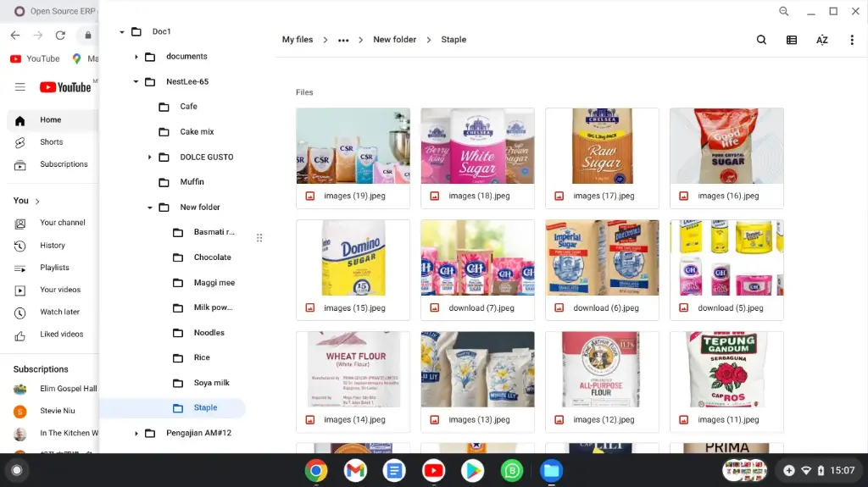The image size is (868, 487).
Task: Open YouTube History
Action: tap(52, 245)
